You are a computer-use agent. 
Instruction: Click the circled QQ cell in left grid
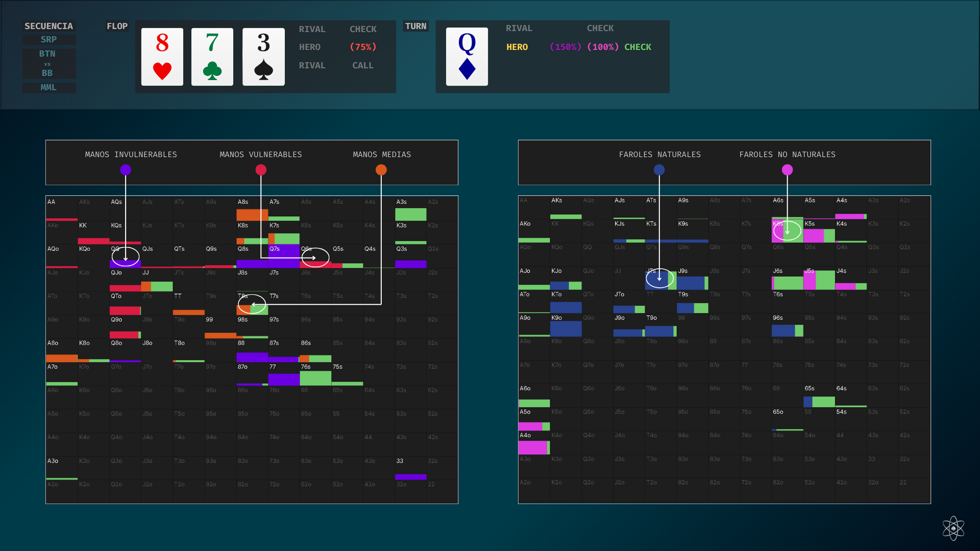(x=126, y=257)
